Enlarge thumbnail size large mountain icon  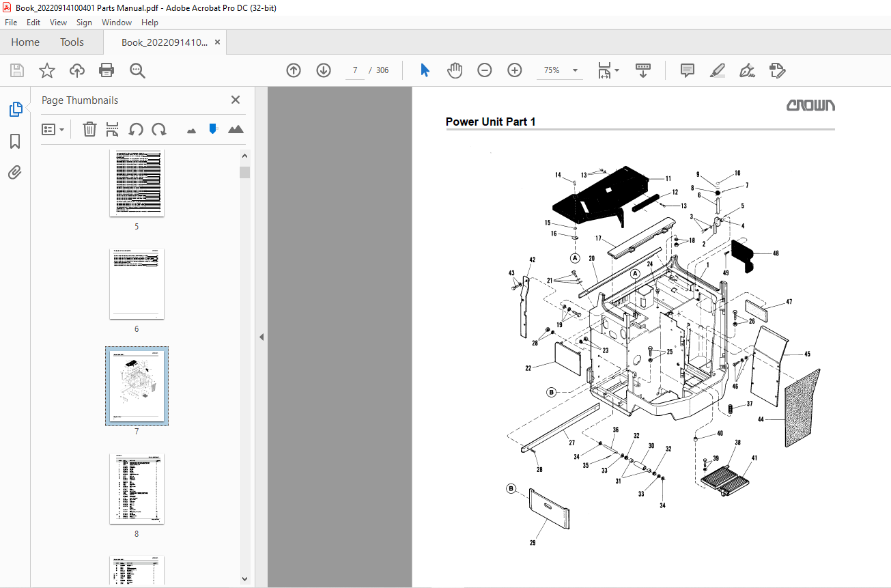point(236,129)
